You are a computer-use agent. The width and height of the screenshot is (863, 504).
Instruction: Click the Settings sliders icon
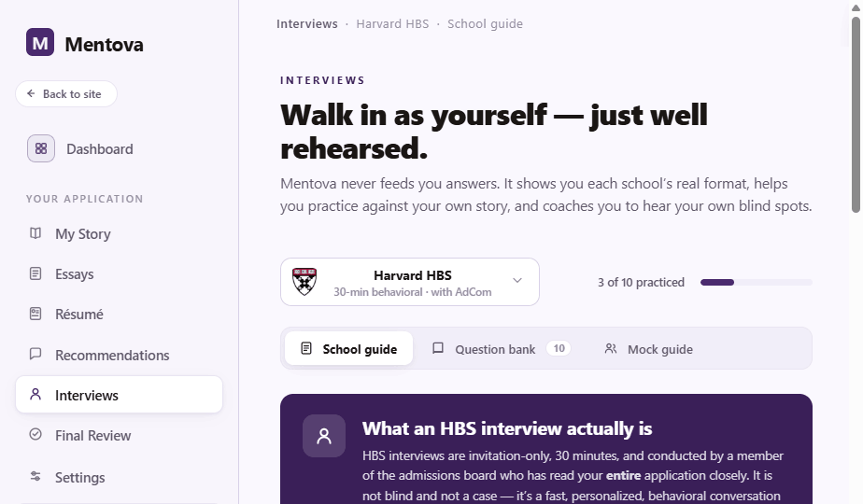pyautogui.click(x=35, y=477)
